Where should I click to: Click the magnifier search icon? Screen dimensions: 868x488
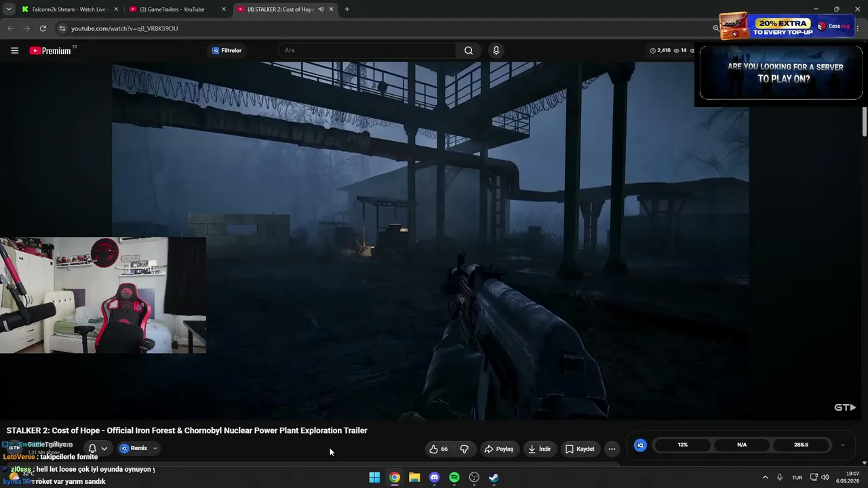click(x=469, y=51)
